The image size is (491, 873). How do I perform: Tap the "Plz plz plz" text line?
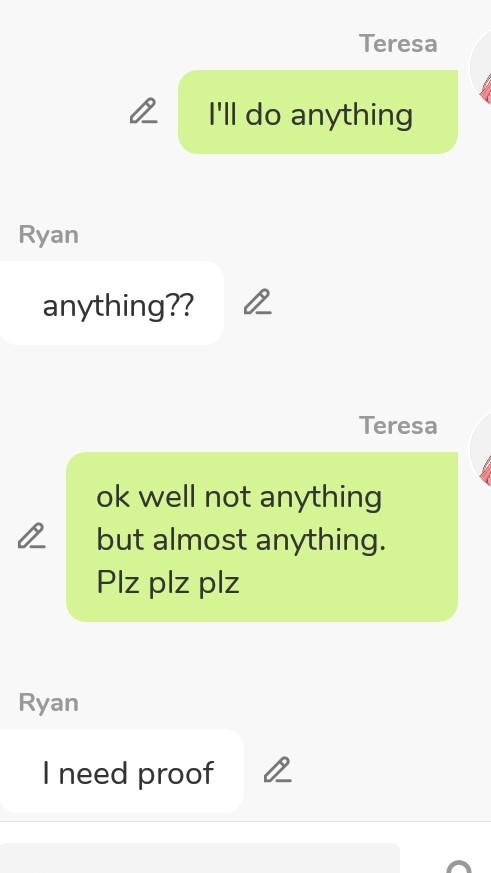(168, 582)
